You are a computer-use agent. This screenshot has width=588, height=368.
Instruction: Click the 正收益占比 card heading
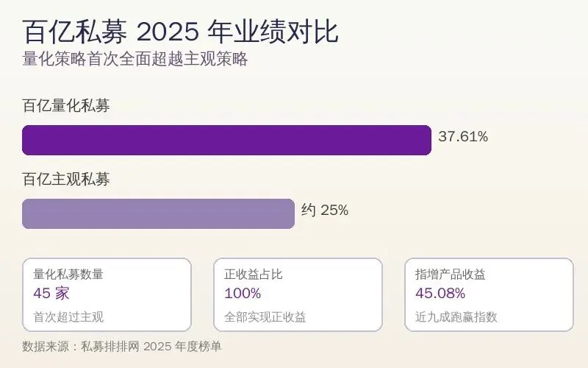(254, 275)
